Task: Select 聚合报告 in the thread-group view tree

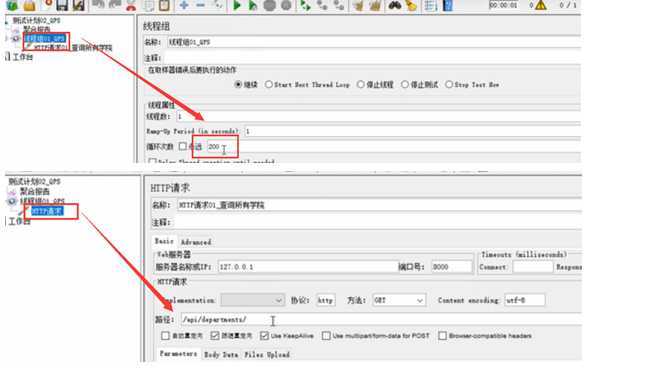Action: click(36, 29)
